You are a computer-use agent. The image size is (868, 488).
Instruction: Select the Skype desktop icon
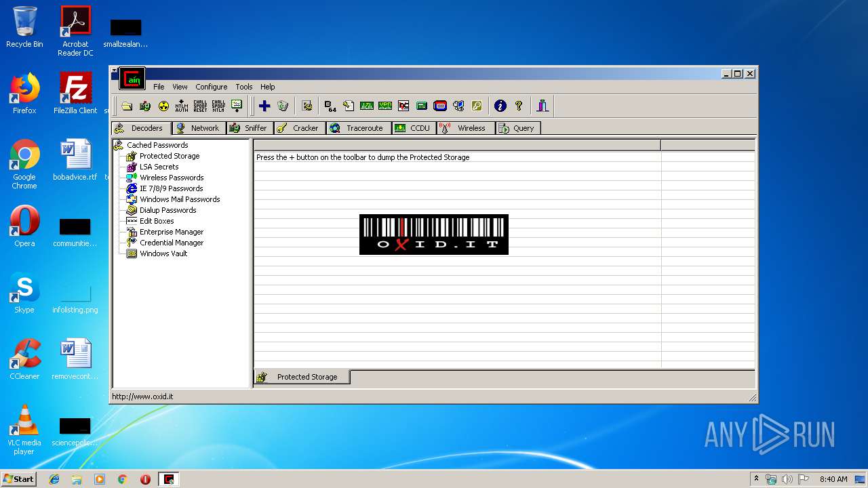[x=24, y=293]
